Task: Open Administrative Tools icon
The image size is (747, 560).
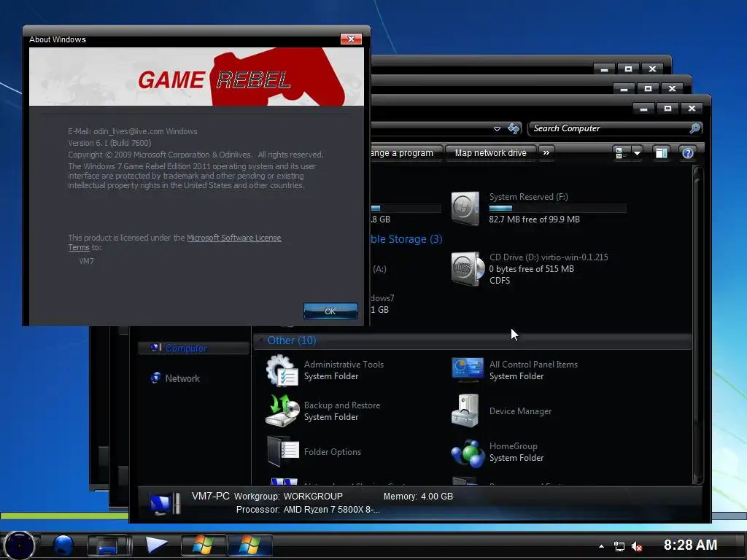Action: click(281, 370)
